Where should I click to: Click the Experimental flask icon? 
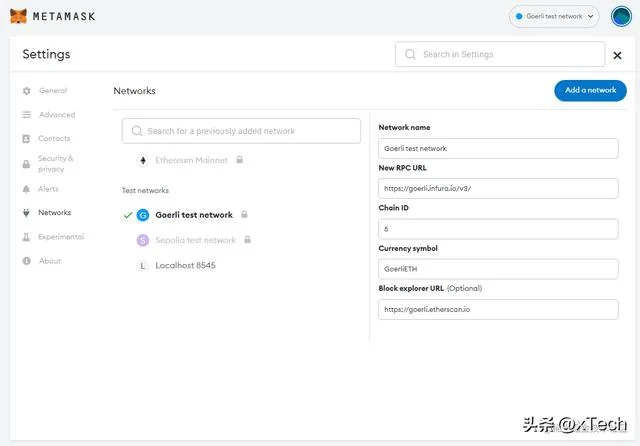click(x=26, y=237)
